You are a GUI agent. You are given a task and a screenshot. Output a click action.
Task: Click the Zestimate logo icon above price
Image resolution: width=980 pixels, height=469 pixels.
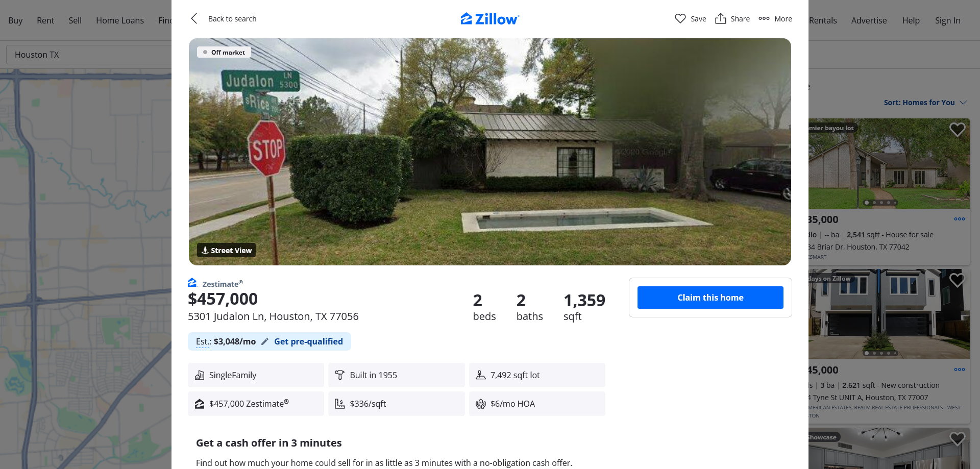tap(192, 283)
